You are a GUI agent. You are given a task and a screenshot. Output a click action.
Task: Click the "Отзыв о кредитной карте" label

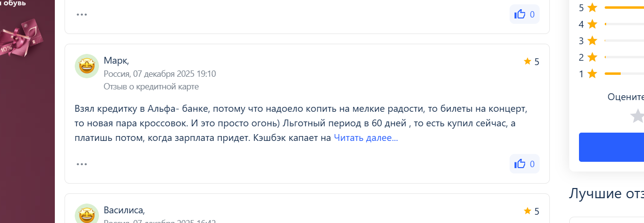pyautogui.click(x=151, y=86)
